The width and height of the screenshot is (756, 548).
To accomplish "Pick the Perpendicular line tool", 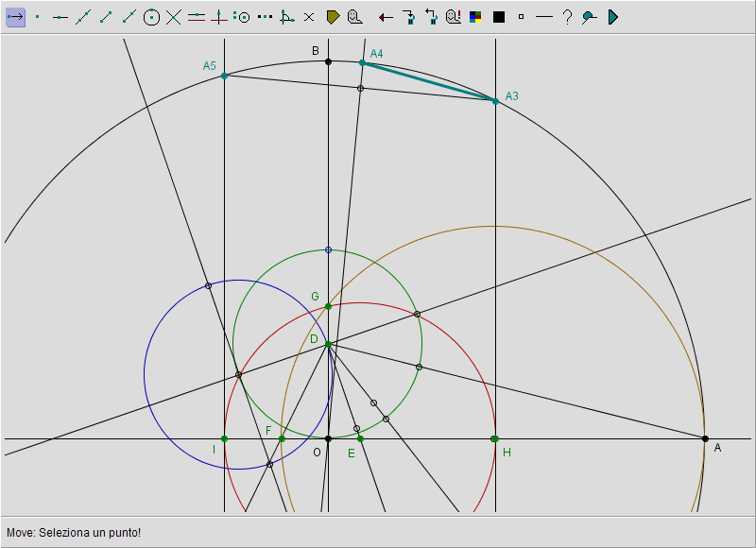I will (x=219, y=17).
